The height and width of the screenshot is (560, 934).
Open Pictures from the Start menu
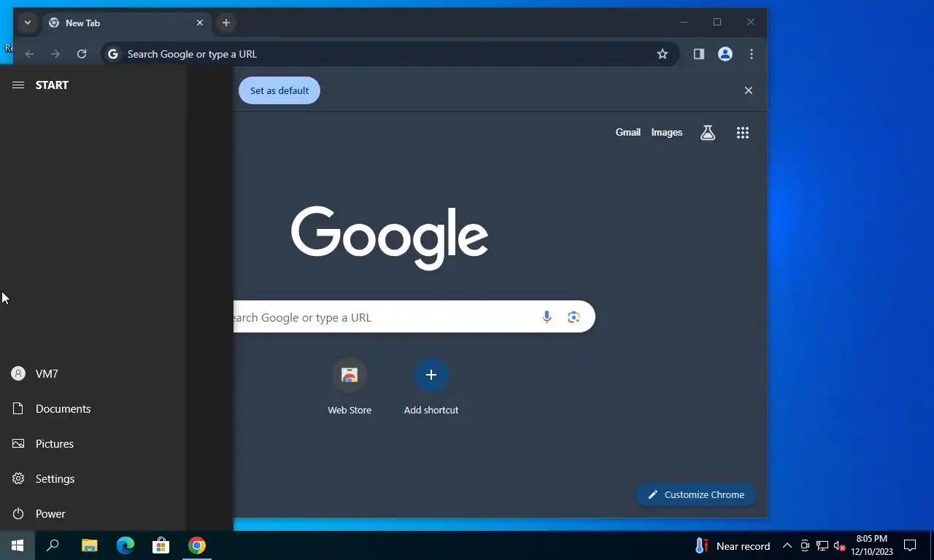[93, 443]
